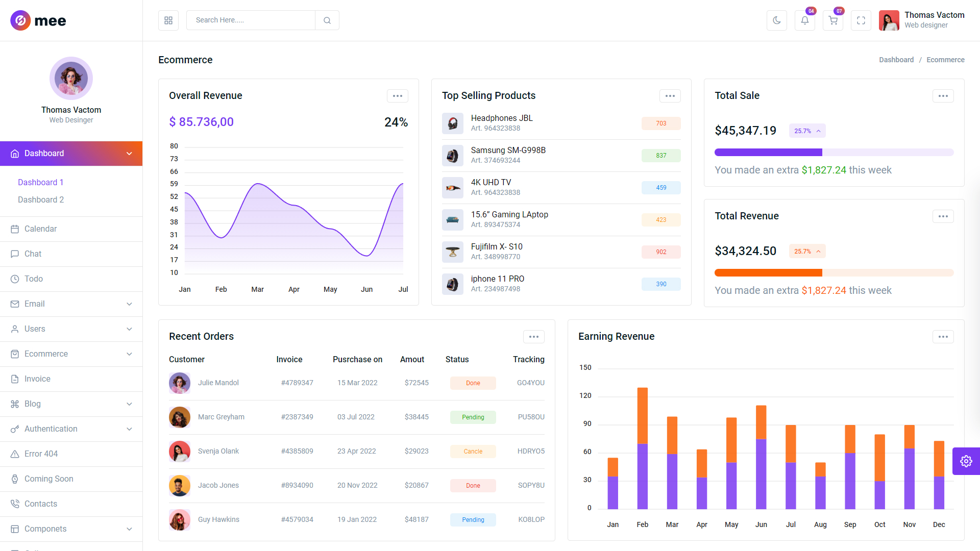Collapse the Dashboard menu chevron
The width and height of the screenshot is (980, 551).
pyautogui.click(x=129, y=154)
